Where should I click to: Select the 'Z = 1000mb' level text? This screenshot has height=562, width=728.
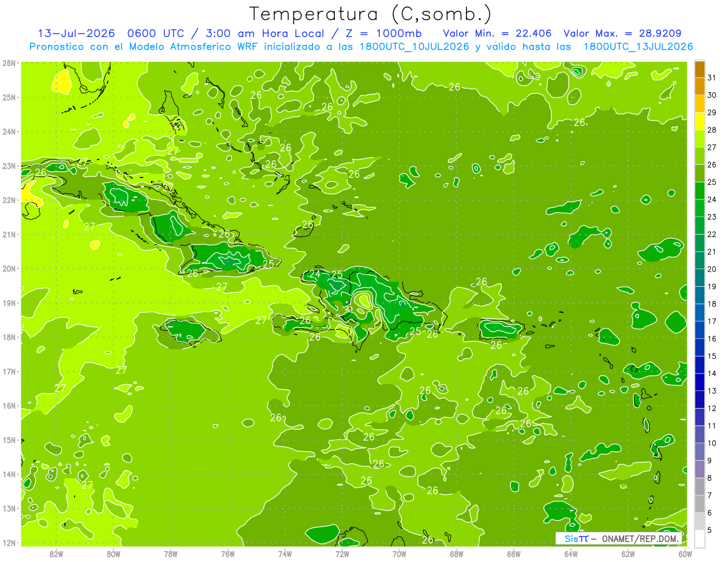[x=383, y=33]
